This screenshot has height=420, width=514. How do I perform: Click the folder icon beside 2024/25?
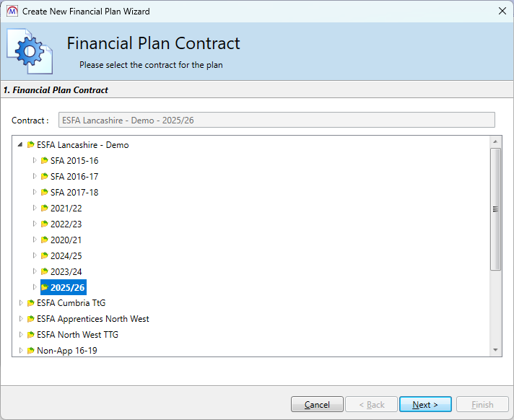click(x=45, y=256)
